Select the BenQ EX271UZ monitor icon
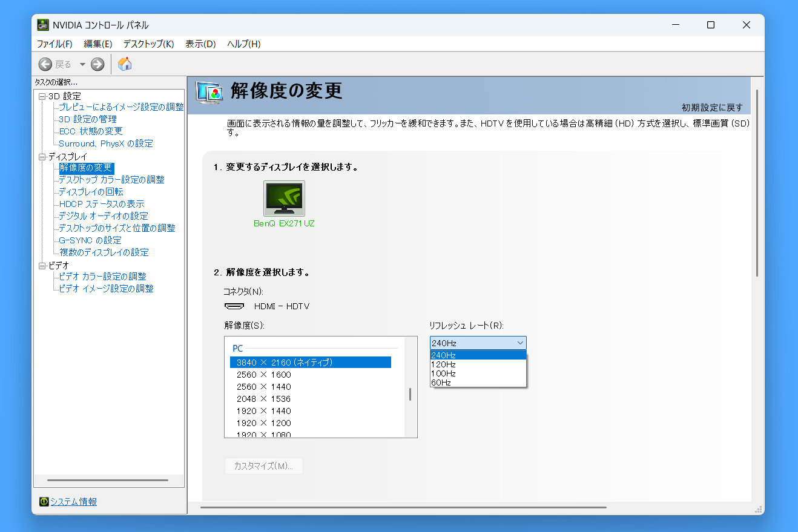This screenshot has height=532, width=798. 284,199
